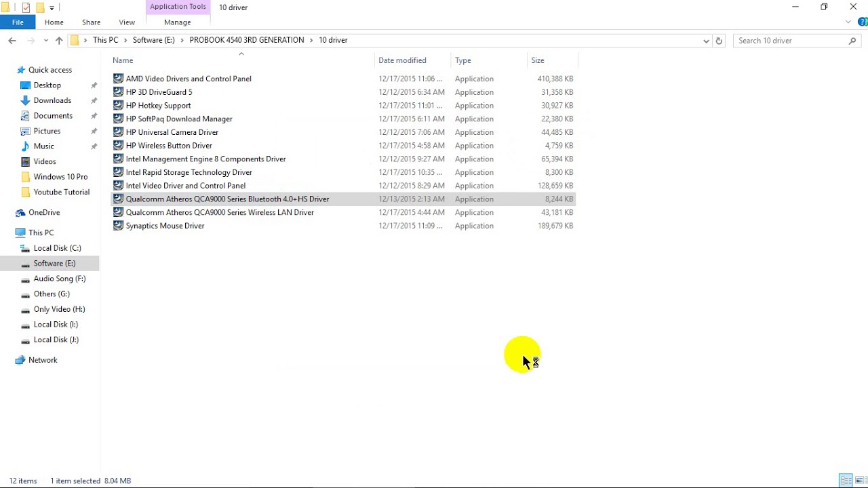This screenshot has height=488, width=868.
Task: Open Recent locations dropdown arrow
Action: [x=46, y=41]
